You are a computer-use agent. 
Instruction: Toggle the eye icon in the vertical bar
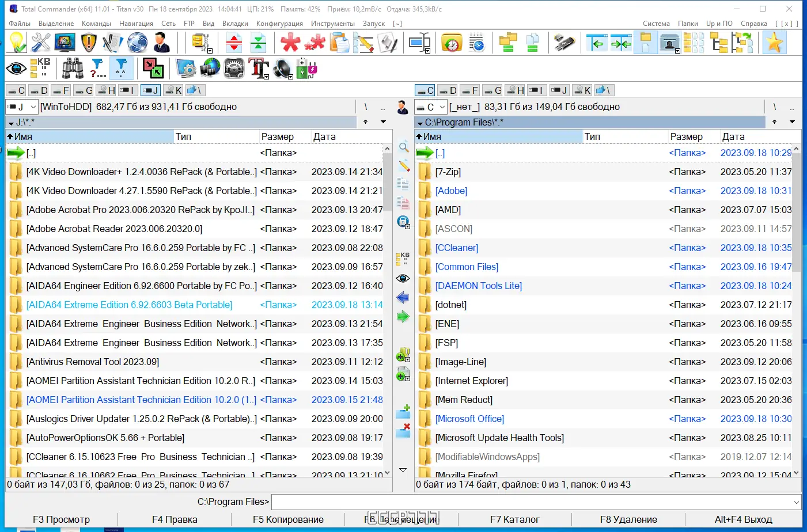(403, 279)
